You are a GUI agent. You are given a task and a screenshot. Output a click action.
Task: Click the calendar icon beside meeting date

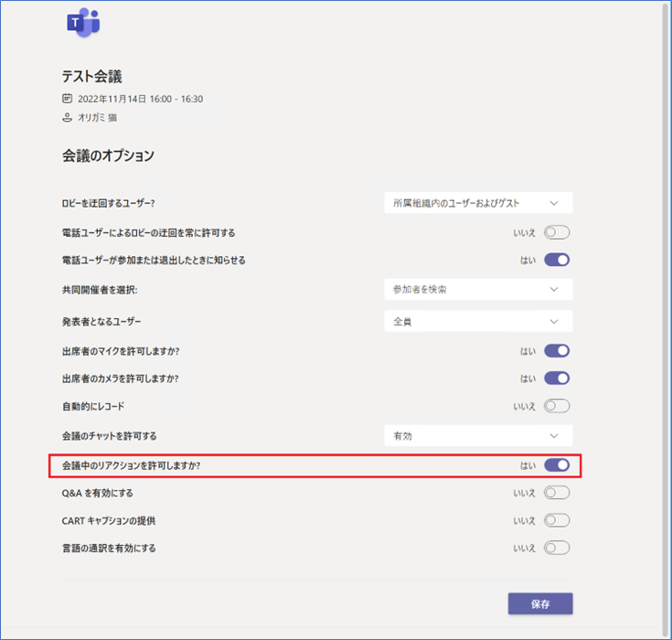67,99
